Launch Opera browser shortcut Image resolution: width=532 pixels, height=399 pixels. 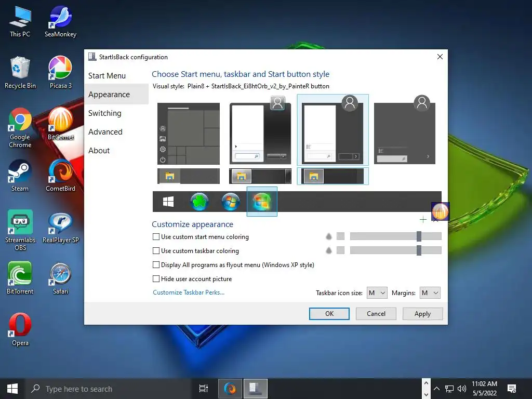(x=20, y=330)
